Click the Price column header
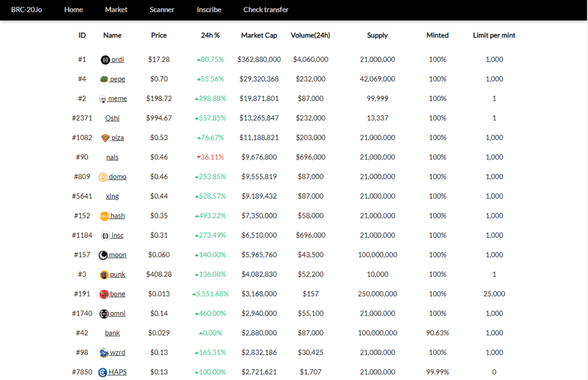 [x=159, y=35]
